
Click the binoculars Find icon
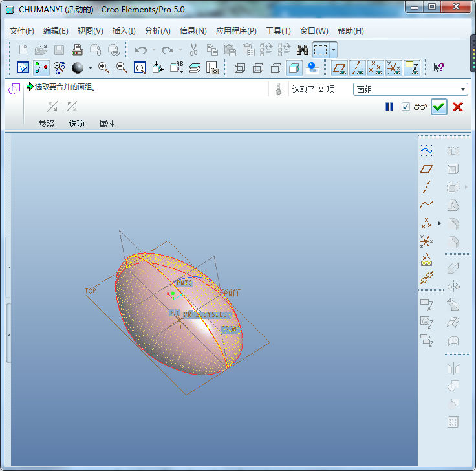pyautogui.click(x=303, y=50)
